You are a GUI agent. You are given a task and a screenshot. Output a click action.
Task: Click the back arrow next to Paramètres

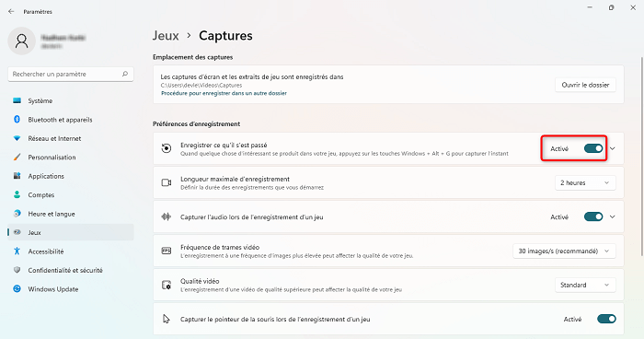click(11, 12)
